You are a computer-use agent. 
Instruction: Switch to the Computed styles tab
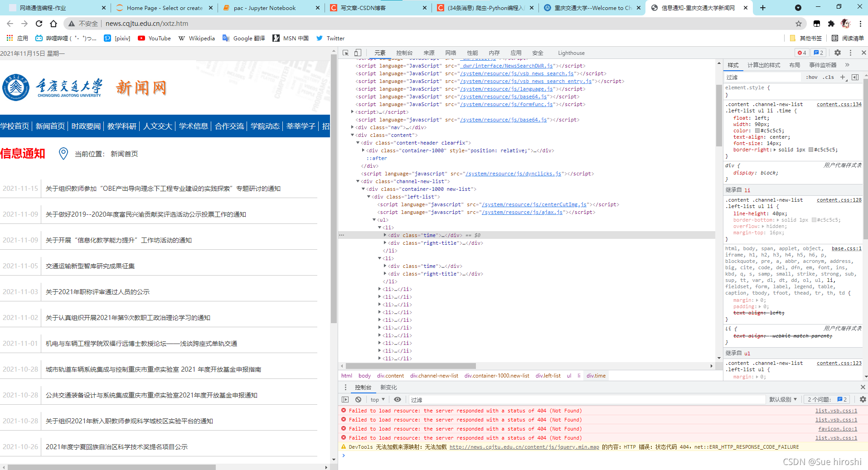[x=764, y=65]
